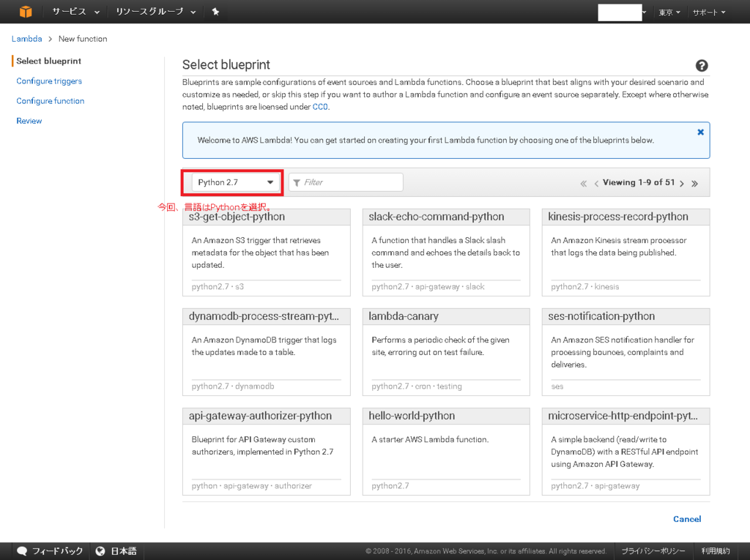Click 'python2.7 · s3' tag text

[218, 286]
